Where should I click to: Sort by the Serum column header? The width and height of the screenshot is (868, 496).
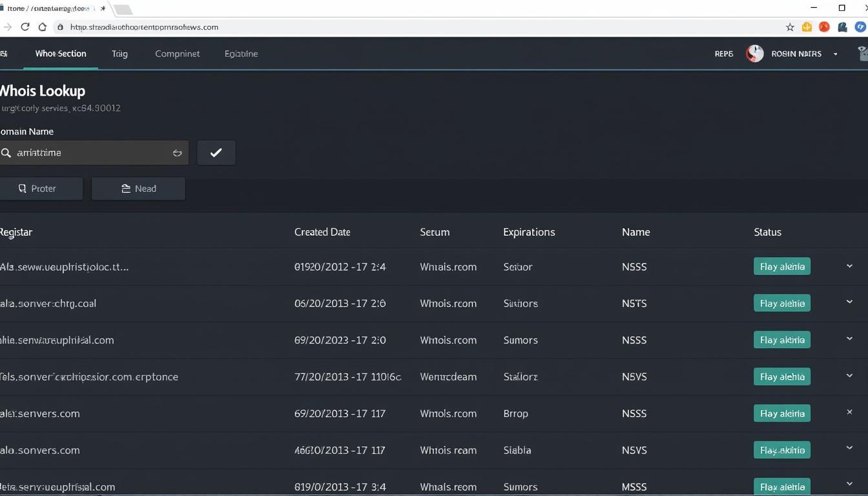click(435, 232)
